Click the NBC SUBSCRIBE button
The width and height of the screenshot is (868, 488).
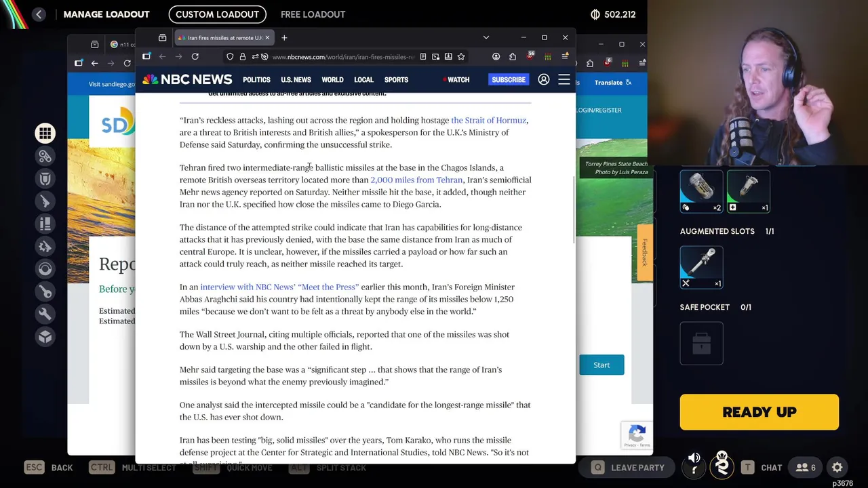(508, 80)
